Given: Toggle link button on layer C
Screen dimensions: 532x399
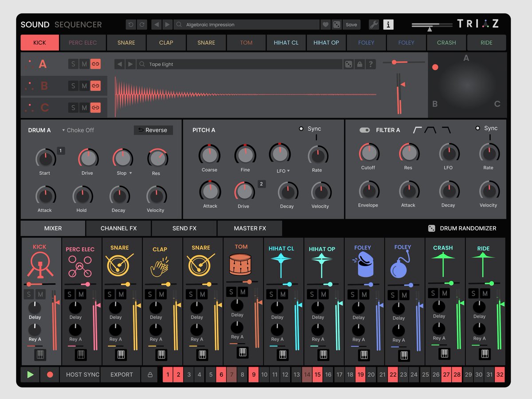Looking at the screenshot, I should pos(95,107).
